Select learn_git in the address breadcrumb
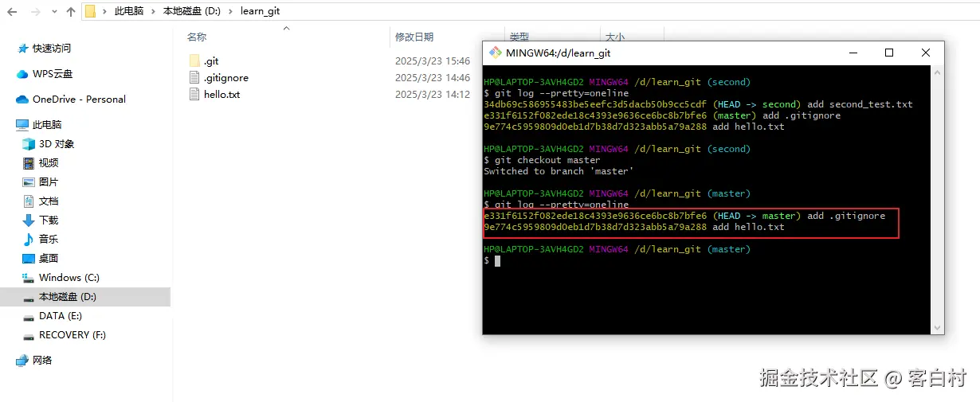 point(260,12)
